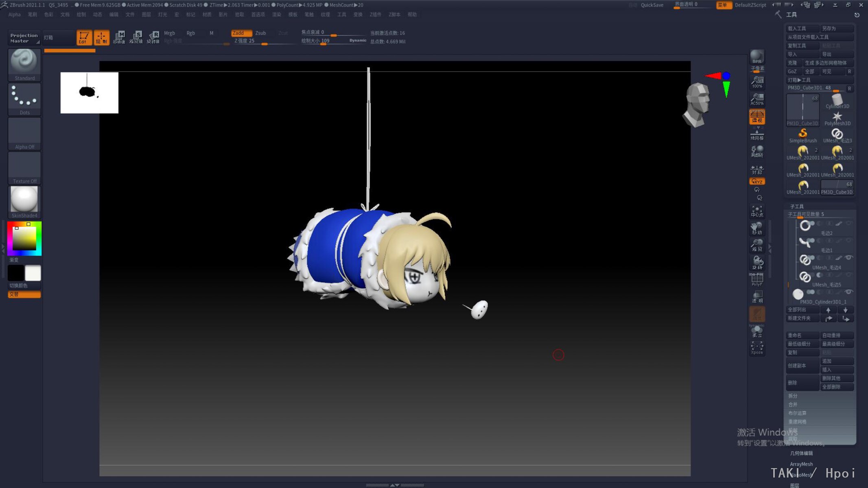Toggle visibility eye of PM3D_Cylinder3D1_1 subtool
The height and width of the screenshot is (488, 868).
coord(848,292)
